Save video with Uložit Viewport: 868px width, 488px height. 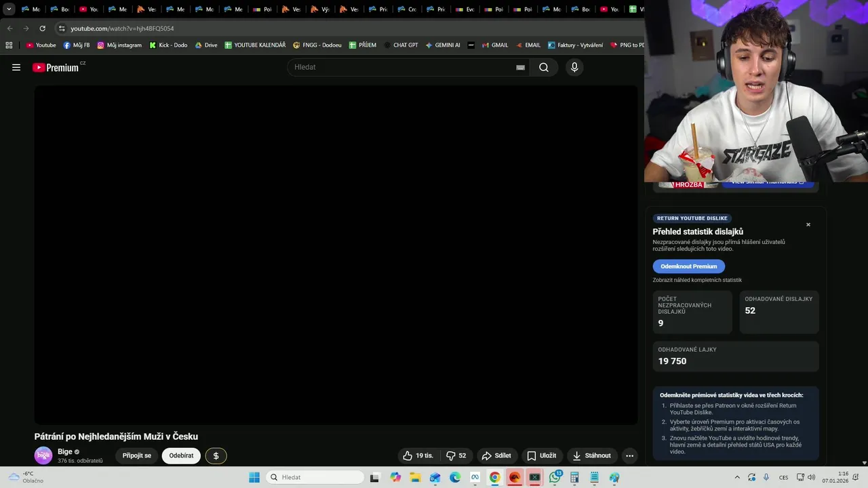point(542,455)
